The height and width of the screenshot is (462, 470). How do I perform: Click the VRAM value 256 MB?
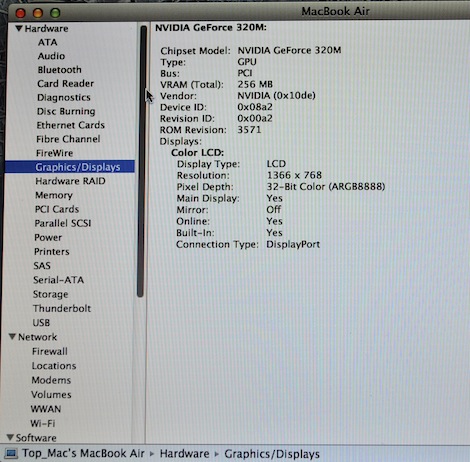point(255,84)
